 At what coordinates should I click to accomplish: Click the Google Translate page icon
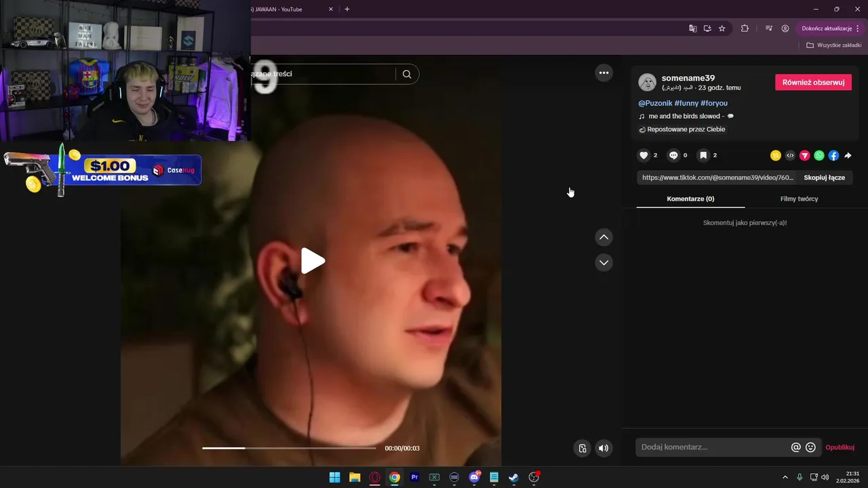click(692, 28)
